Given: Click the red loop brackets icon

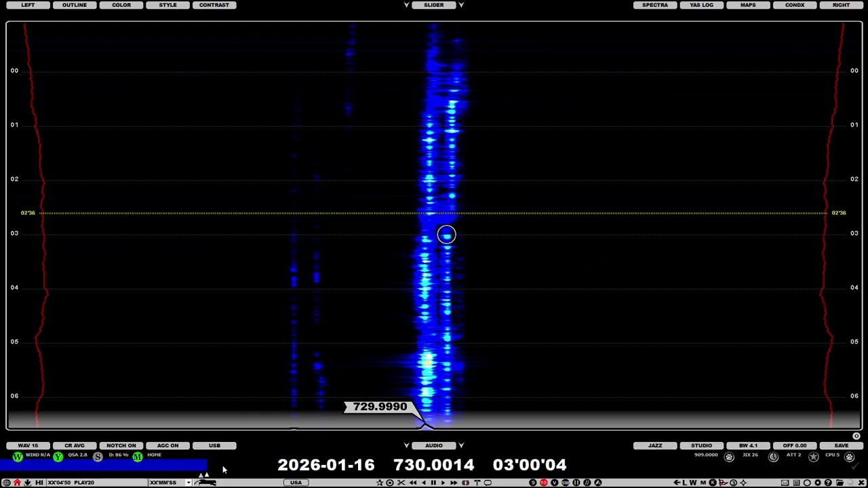Looking at the screenshot, I should [465, 483].
